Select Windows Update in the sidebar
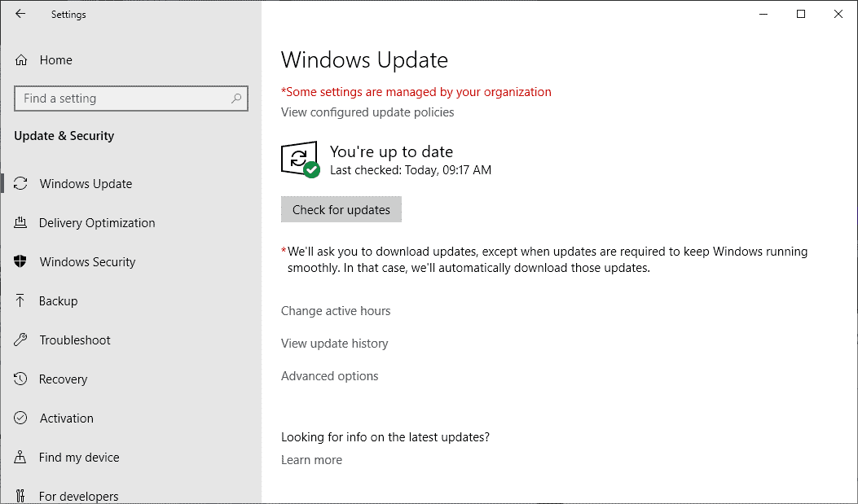Viewport: 858px width, 504px height. [x=86, y=184]
